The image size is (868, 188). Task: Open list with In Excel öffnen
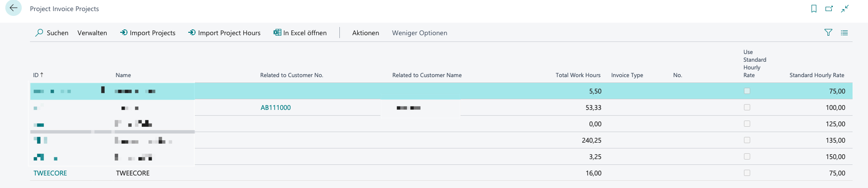pyautogui.click(x=300, y=33)
